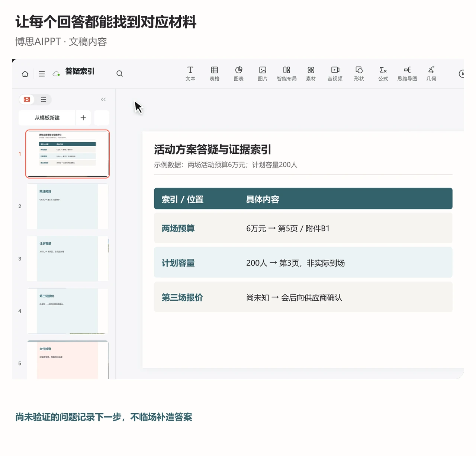The image size is (476, 456).
Task: Switch to thumbnail view in slide panel
Action: pyautogui.click(x=27, y=99)
